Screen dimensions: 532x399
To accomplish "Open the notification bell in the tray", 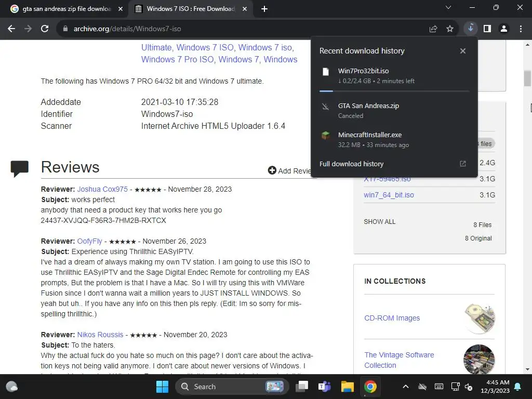I will point(518,387).
